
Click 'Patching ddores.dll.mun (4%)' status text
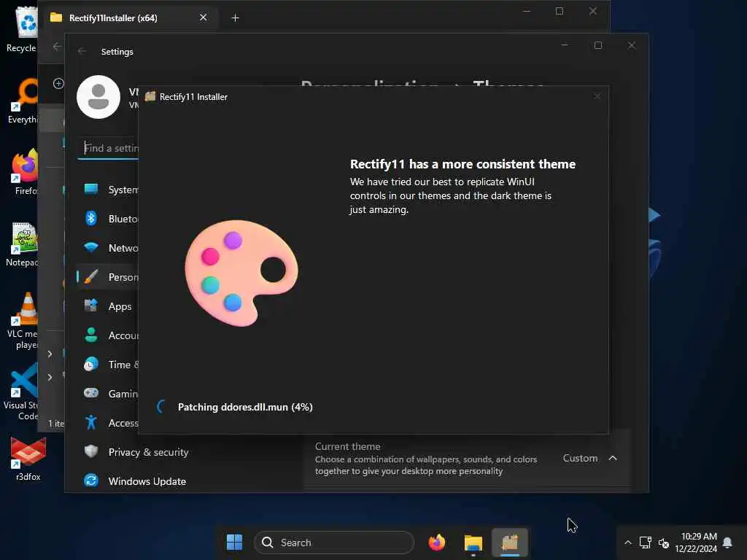point(245,407)
